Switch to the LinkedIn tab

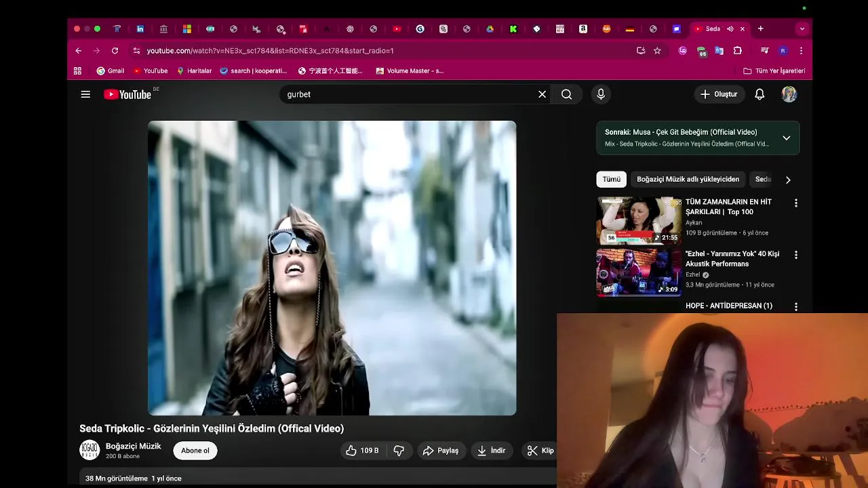(x=140, y=28)
